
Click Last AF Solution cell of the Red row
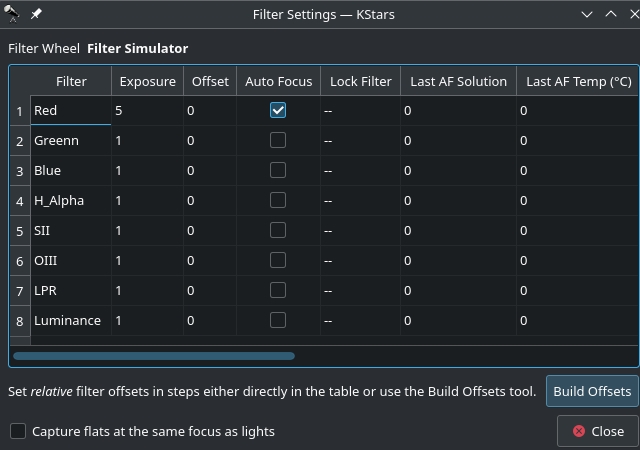pos(458,110)
